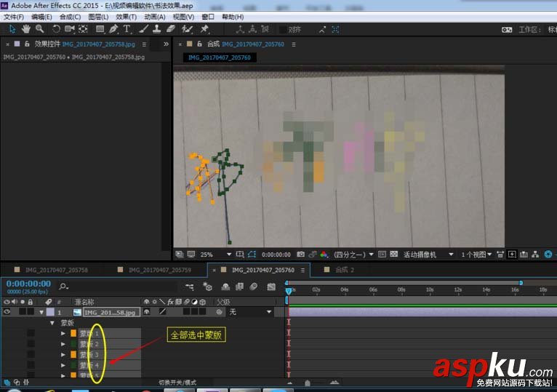Toggle the quality switch of layer 1

click(163, 312)
